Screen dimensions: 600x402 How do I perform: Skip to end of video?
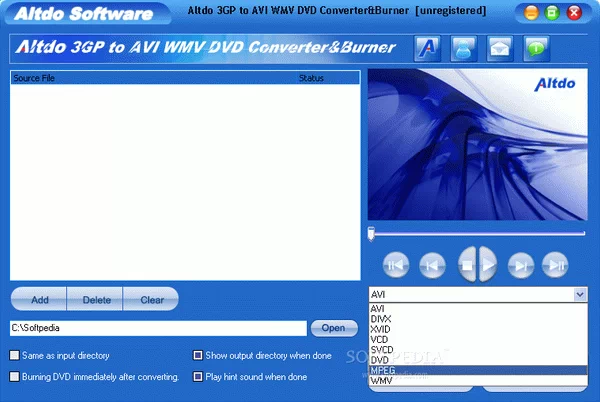click(555, 265)
